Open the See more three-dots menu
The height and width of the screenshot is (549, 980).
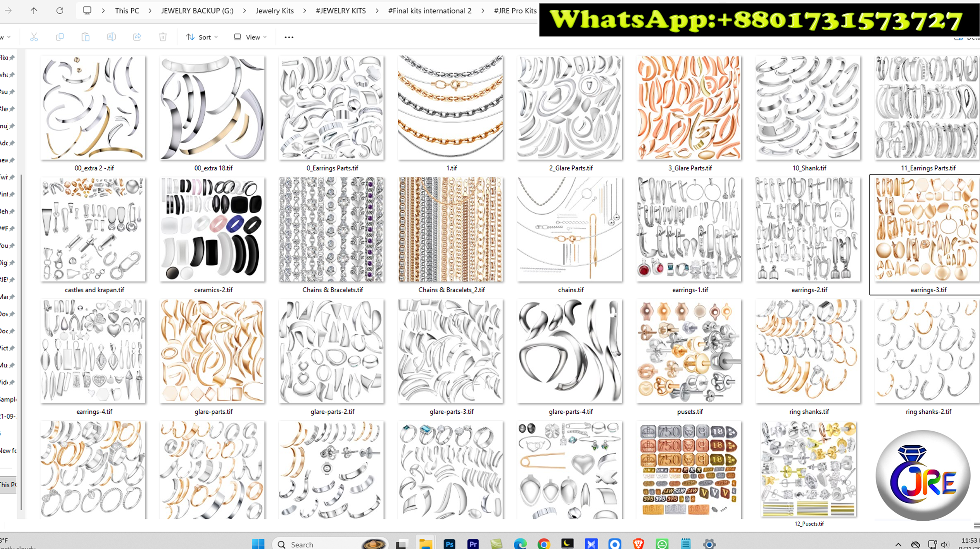point(289,37)
